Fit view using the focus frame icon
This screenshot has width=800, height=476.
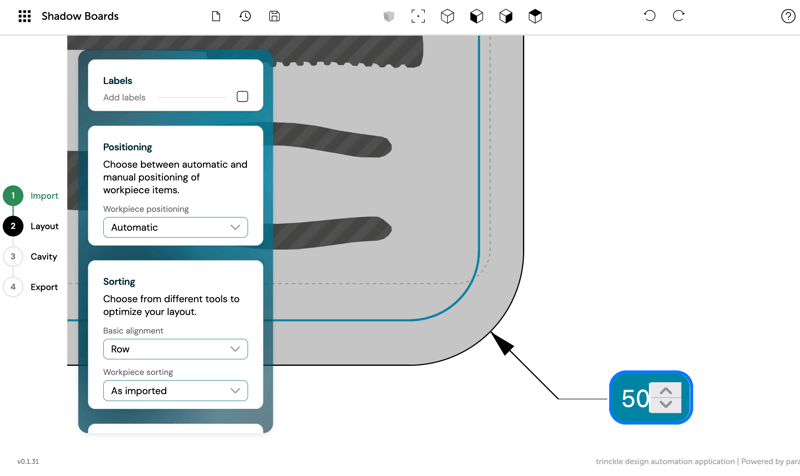tap(418, 16)
